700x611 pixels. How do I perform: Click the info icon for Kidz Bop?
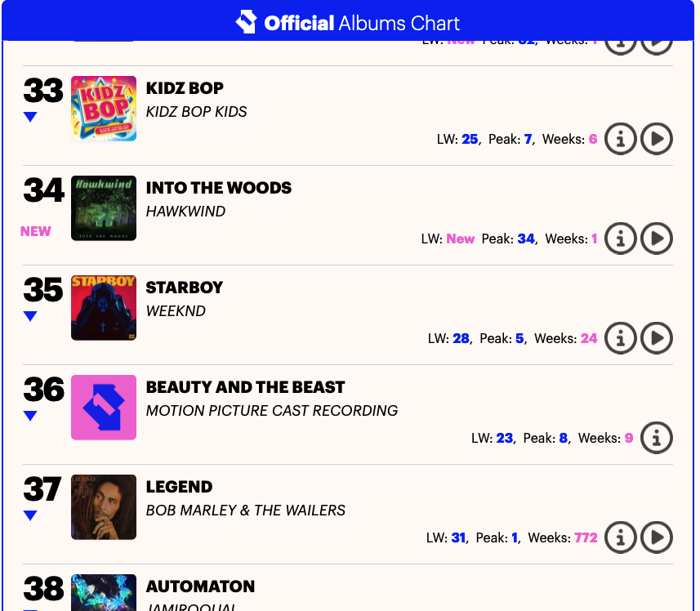tap(621, 139)
